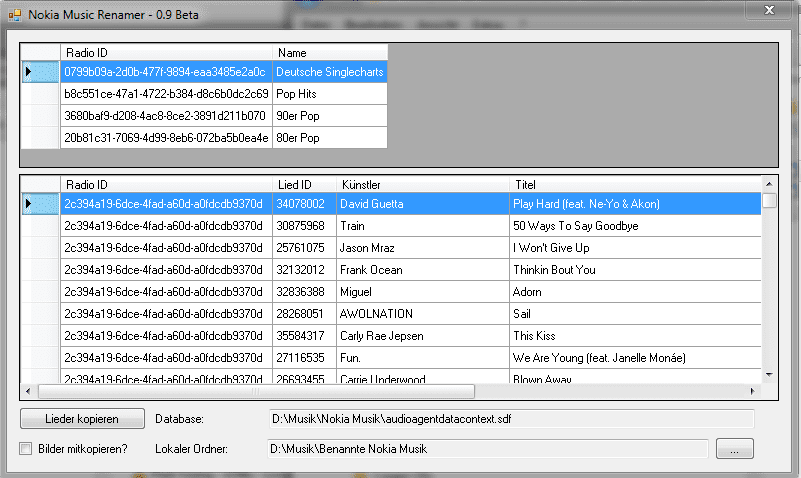Screen dimensions: 801x478
Task: Click the horizontal scrollbar thumb of the song list
Action: (256, 392)
